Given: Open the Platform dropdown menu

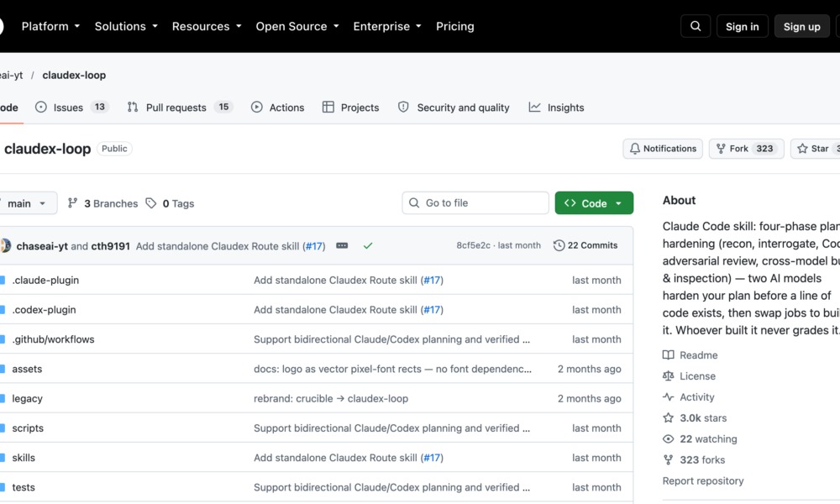Looking at the screenshot, I should 50,26.
